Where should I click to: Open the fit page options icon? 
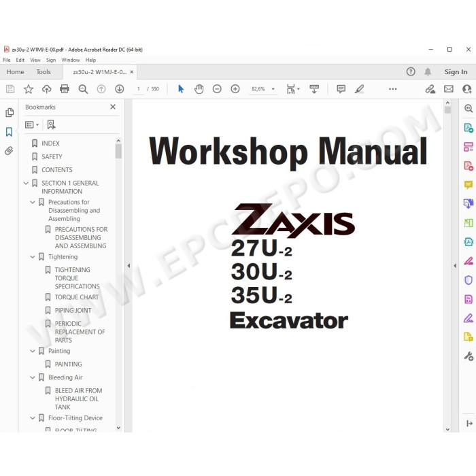coord(292,89)
